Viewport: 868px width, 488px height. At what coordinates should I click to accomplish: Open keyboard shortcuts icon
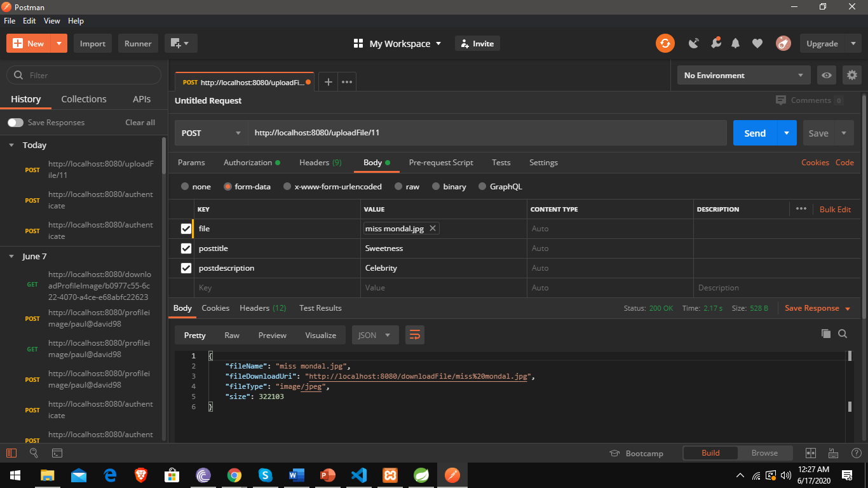[833, 453]
